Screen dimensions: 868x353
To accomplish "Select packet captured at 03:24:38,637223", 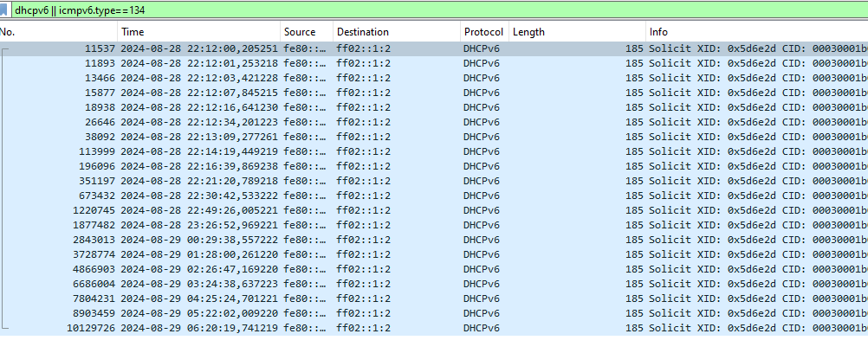I will pyautogui.click(x=434, y=284).
